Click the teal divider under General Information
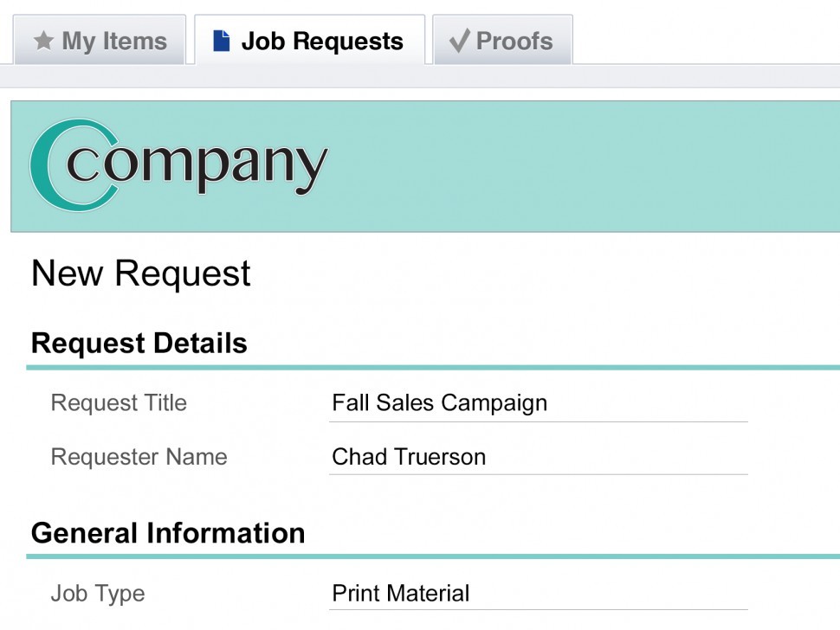Viewport: 840px width, 630px height. [433, 556]
